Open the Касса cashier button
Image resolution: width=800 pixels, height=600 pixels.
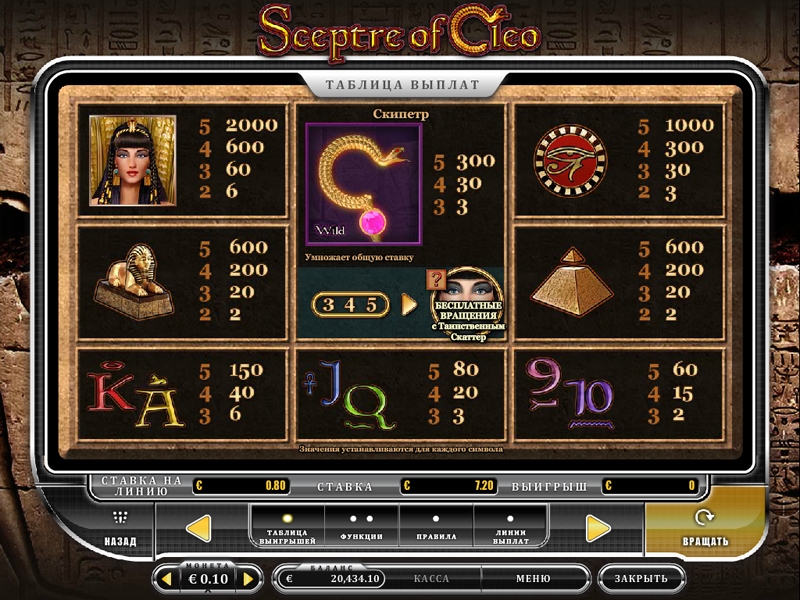coord(432,579)
